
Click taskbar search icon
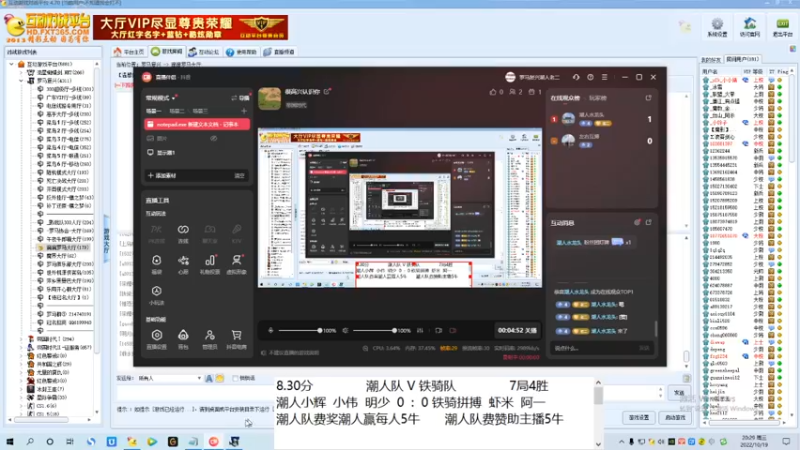pos(30,442)
